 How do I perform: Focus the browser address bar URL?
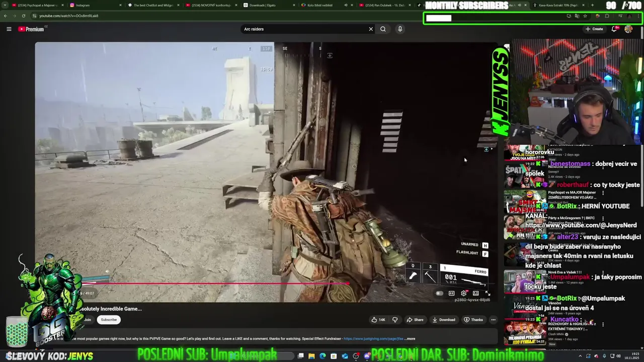69,16
